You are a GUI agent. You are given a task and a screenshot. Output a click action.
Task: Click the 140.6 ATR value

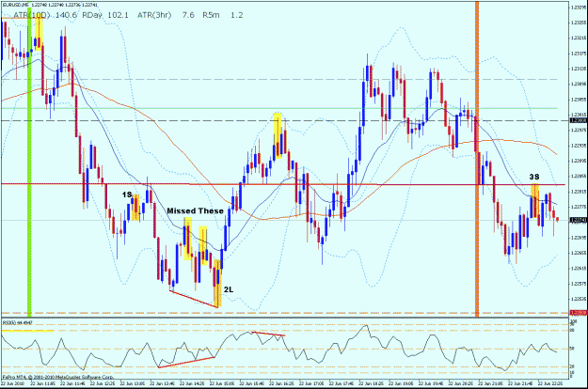pos(66,15)
